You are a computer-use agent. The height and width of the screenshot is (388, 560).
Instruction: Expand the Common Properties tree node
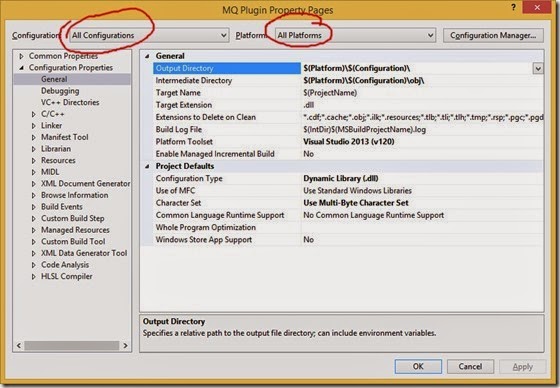[21, 56]
